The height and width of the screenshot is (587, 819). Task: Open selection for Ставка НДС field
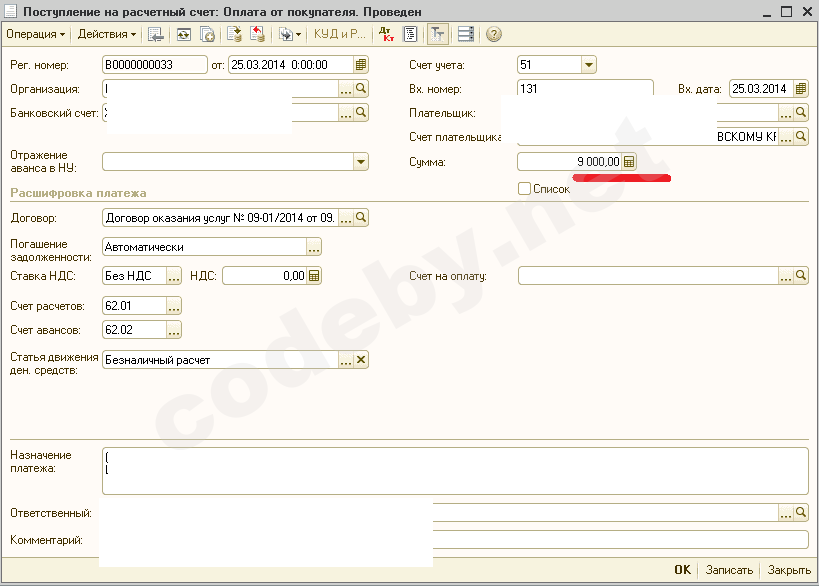(174, 276)
